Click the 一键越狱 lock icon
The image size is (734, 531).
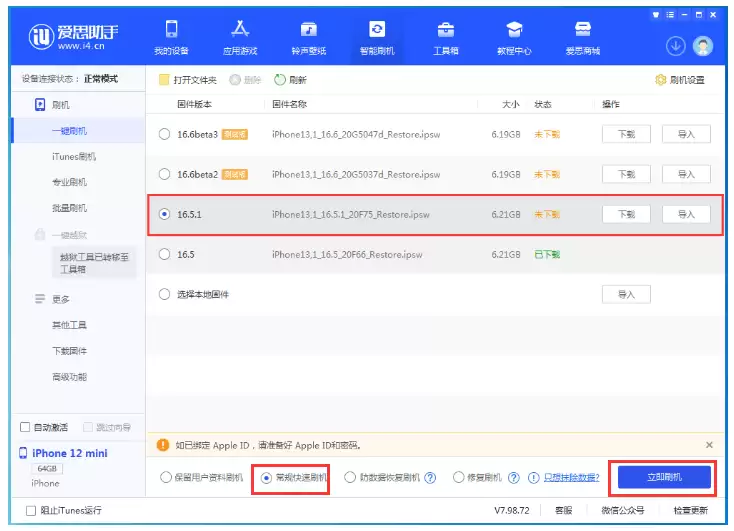tap(40, 234)
